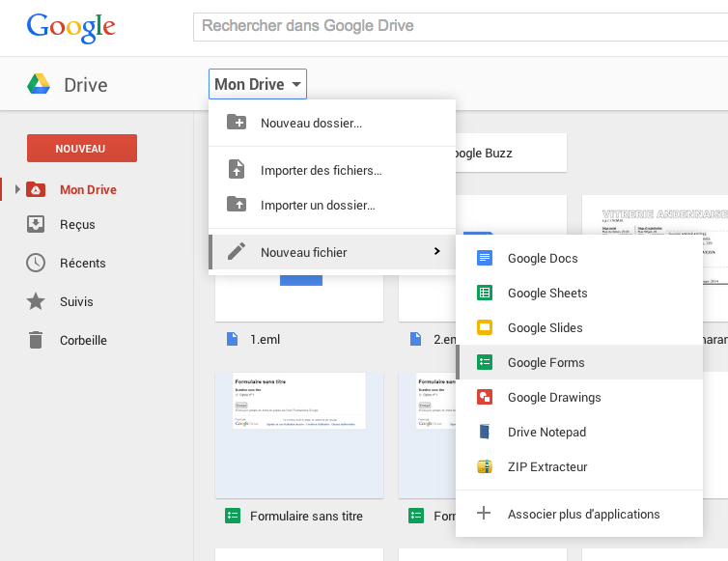
Task: Open the Mon Drive dropdown button
Action: (258, 84)
